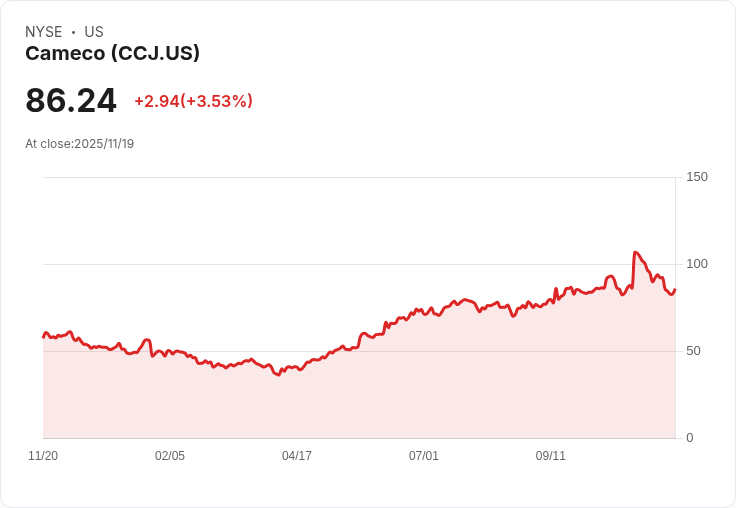Click the lowest dip of the price line

(279, 374)
